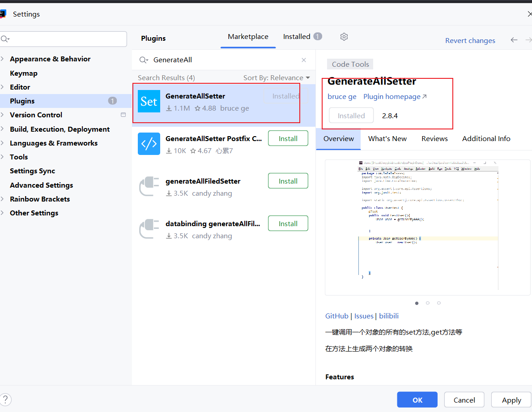Image resolution: width=532 pixels, height=412 pixels.
Task: Open the Additional Info tab
Action: 486,138
